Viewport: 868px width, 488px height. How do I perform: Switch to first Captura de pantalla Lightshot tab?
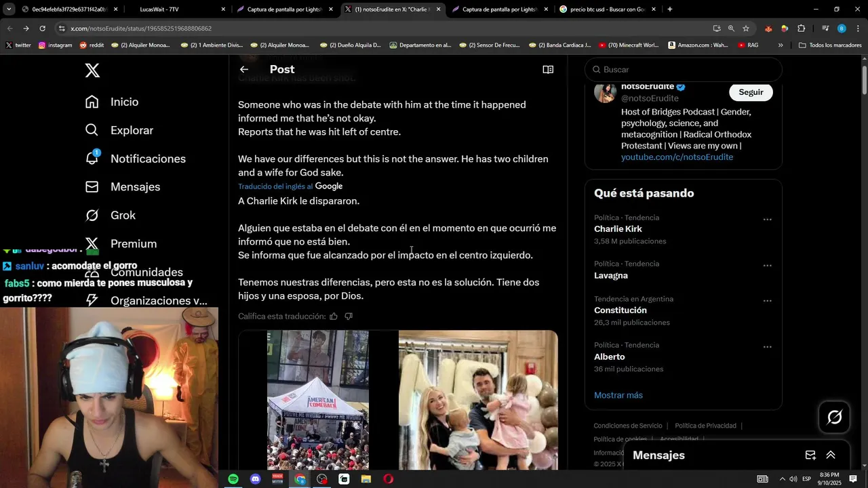tap(285, 9)
